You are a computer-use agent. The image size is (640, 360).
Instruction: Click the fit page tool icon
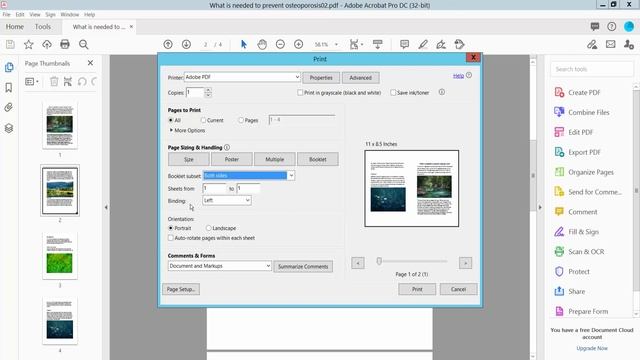[354, 44]
